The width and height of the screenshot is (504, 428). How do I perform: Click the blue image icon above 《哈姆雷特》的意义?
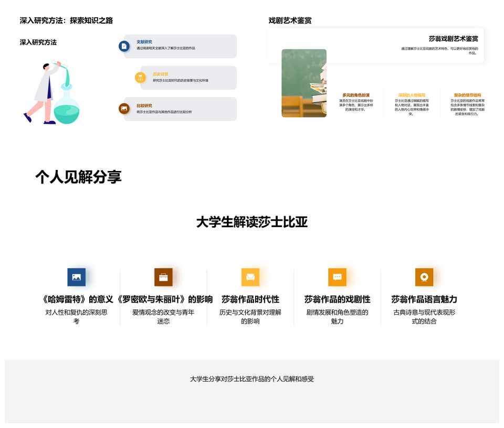point(76,277)
